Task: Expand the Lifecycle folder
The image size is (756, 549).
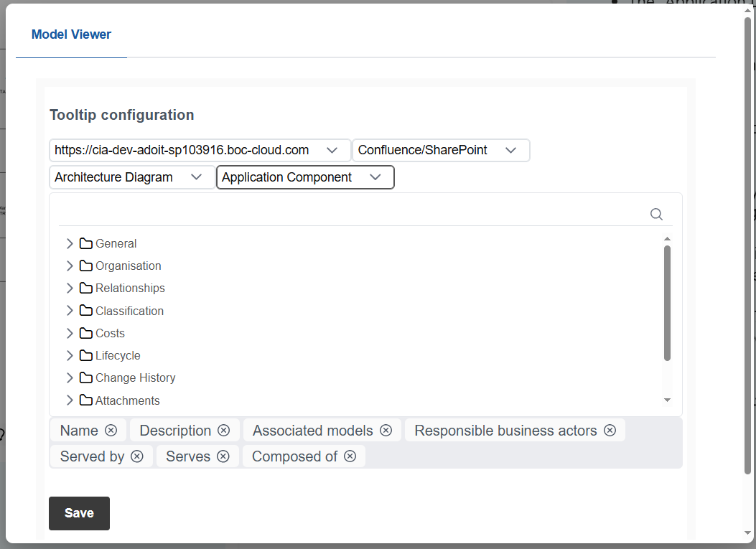Action: 70,356
